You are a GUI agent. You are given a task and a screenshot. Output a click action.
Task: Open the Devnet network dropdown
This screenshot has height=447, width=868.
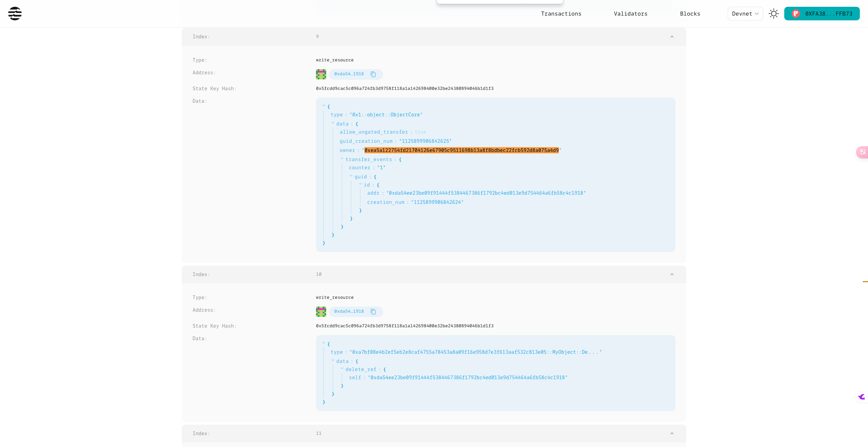[x=745, y=14]
